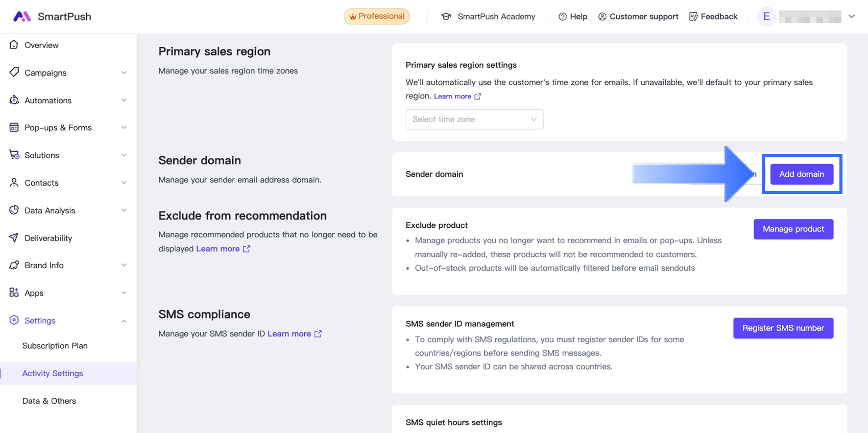Click the SmartPush logo icon
Screen dimensions: 868x433
pos(21,16)
